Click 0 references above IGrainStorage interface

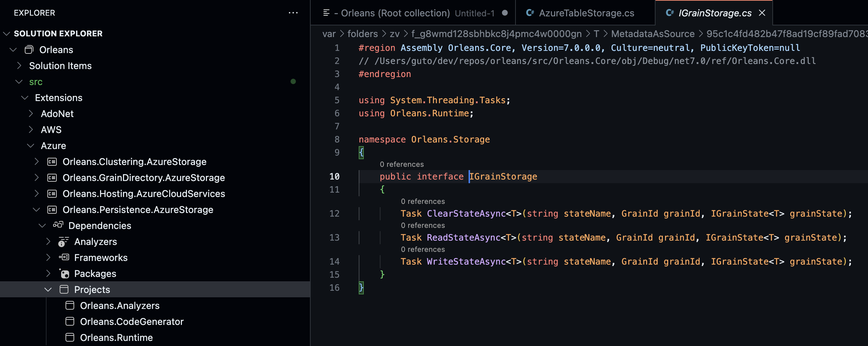[402, 164]
